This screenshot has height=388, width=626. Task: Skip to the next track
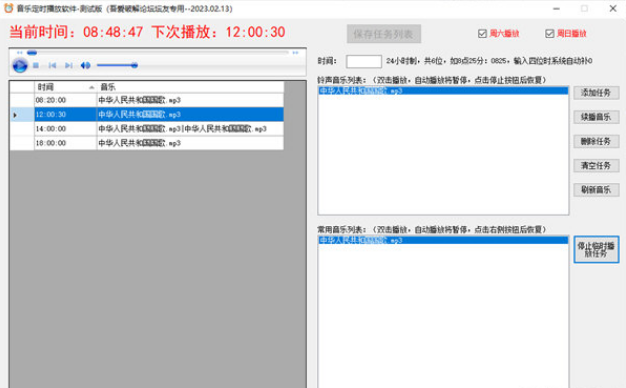coord(69,65)
